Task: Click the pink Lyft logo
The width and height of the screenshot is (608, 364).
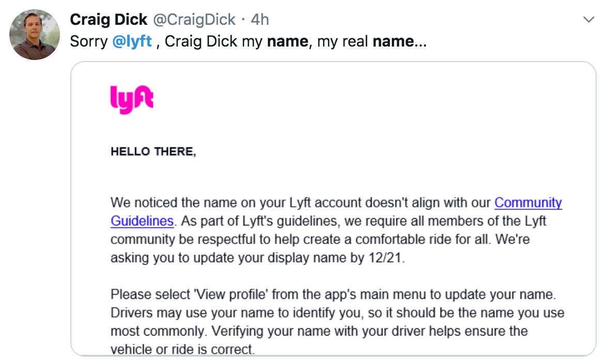Action: point(132,100)
